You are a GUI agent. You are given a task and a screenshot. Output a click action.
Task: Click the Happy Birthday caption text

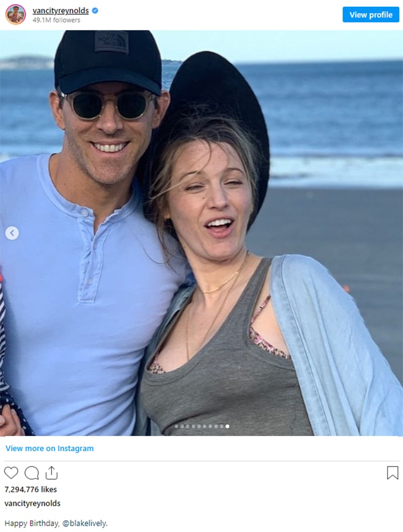[x=32, y=523]
